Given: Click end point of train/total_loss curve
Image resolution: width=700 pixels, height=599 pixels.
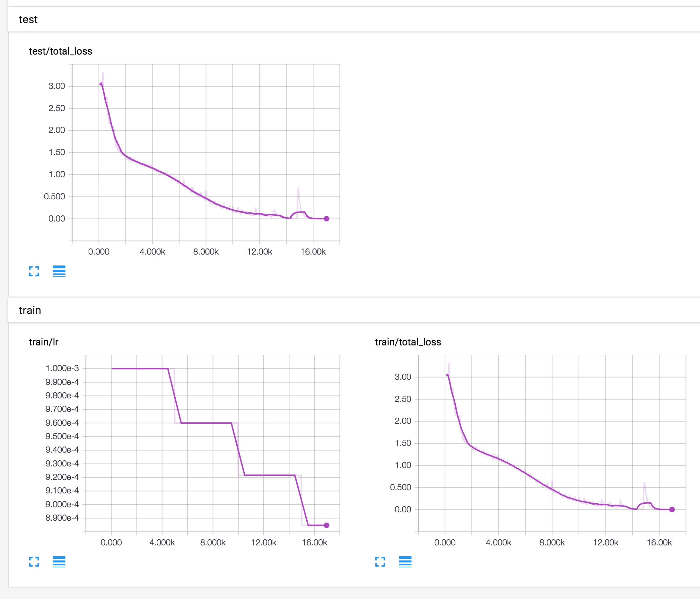Looking at the screenshot, I should point(672,509).
